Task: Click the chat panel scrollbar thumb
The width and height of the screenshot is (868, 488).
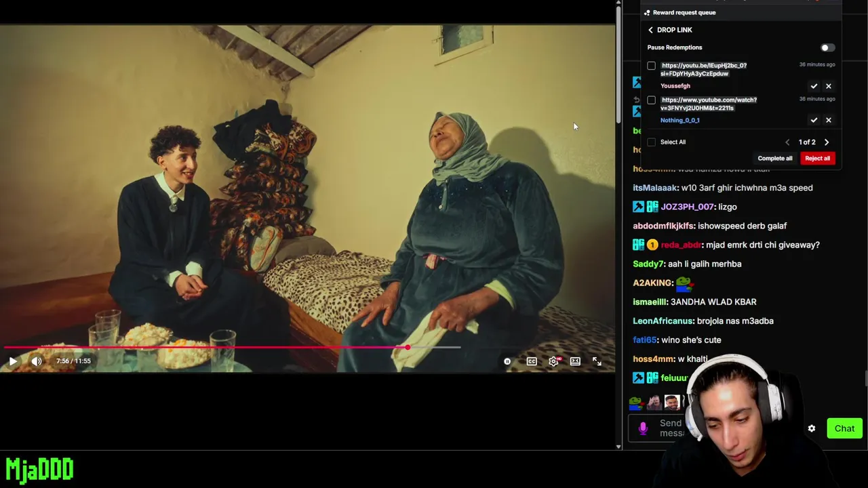Action: pyautogui.click(x=865, y=378)
